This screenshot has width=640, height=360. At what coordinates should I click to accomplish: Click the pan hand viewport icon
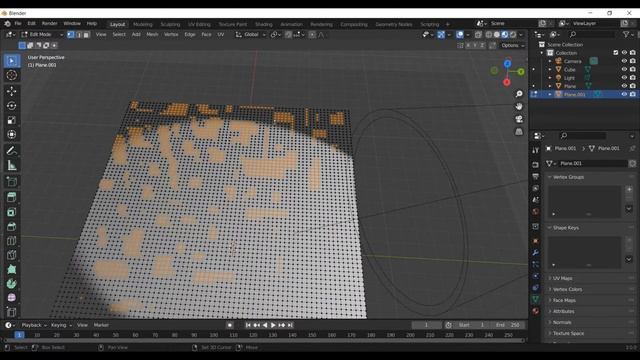(519, 106)
